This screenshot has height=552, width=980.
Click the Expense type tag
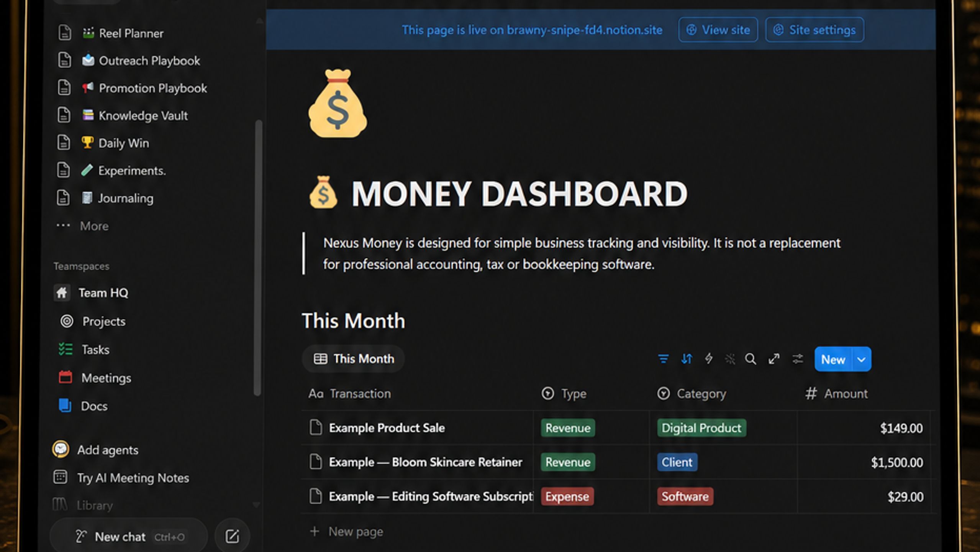(x=567, y=496)
